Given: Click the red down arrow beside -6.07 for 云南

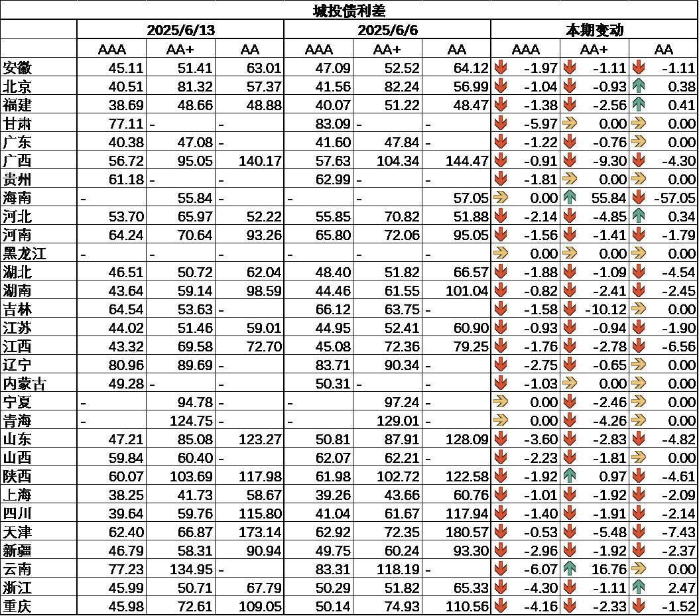Looking at the screenshot, I should coord(501,569).
